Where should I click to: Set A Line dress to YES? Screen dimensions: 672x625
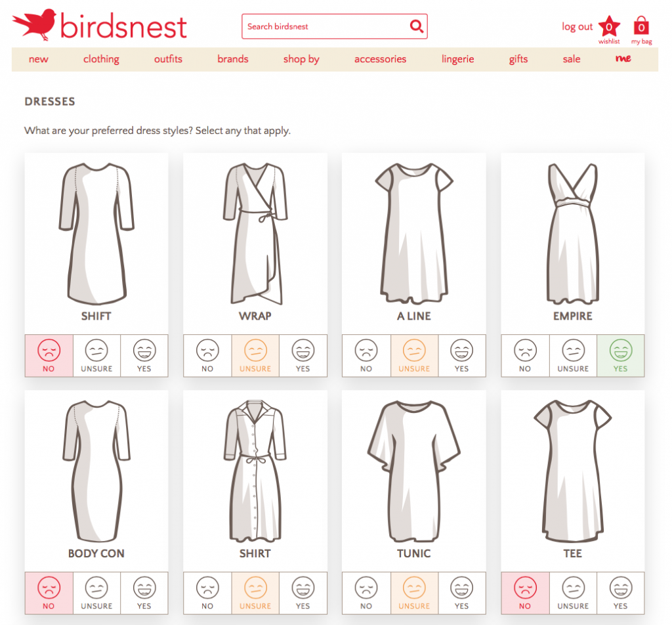pos(462,356)
